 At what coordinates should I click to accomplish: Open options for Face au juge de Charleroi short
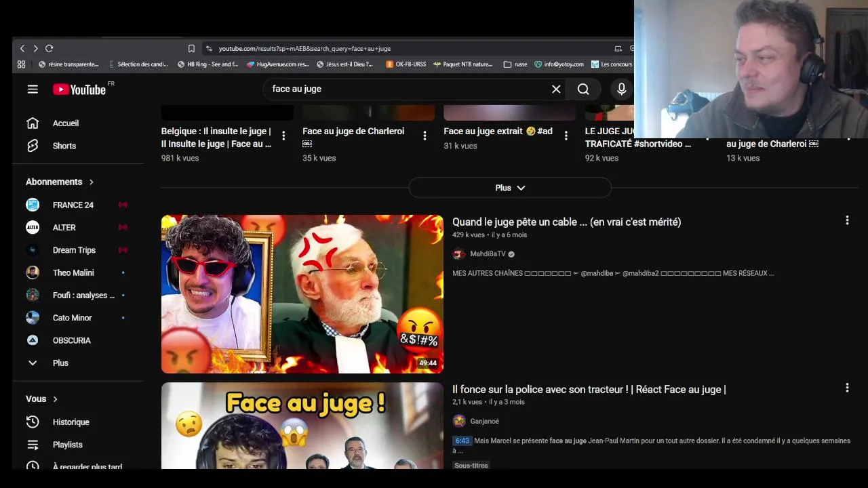(x=425, y=136)
